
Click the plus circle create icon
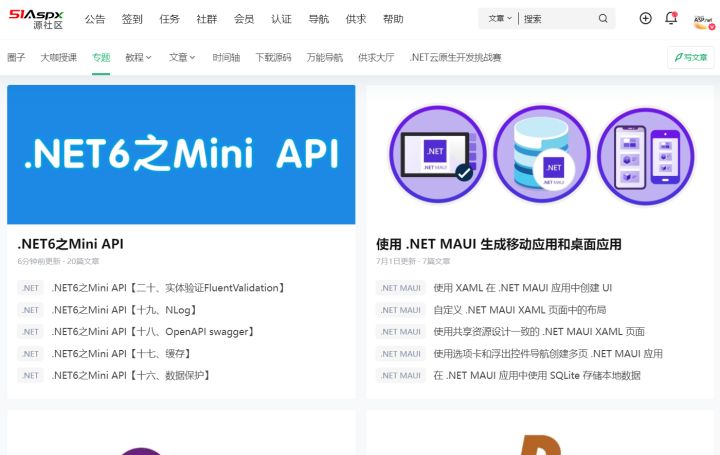point(645,18)
